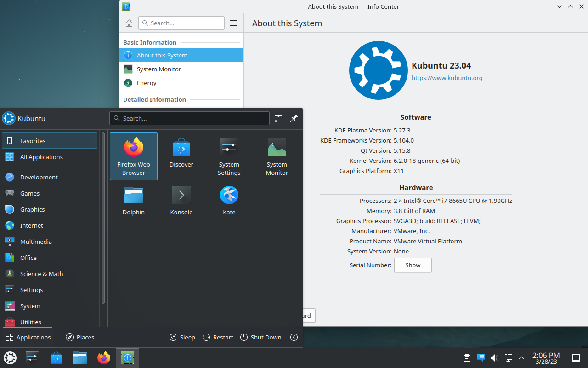
Task: Switch to the Places tab
Action: coord(80,337)
